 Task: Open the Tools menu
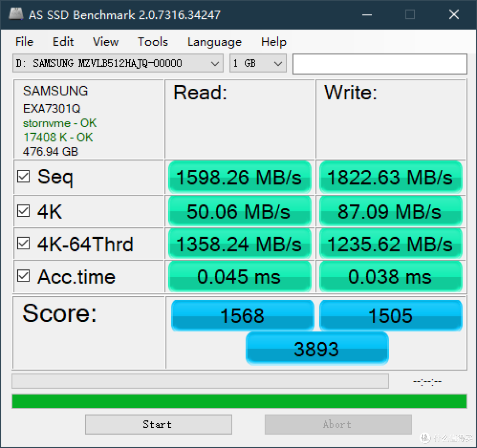(153, 41)
